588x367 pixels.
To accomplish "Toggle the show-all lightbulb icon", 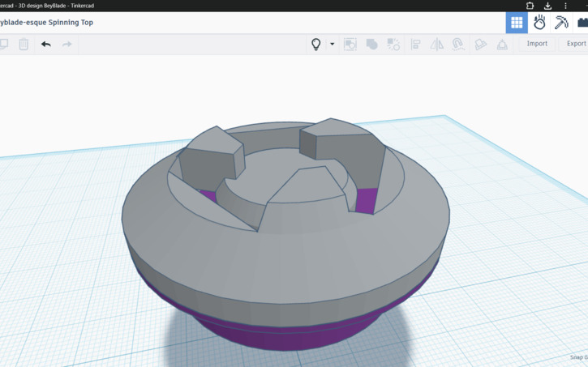I will tap(316, 45).
